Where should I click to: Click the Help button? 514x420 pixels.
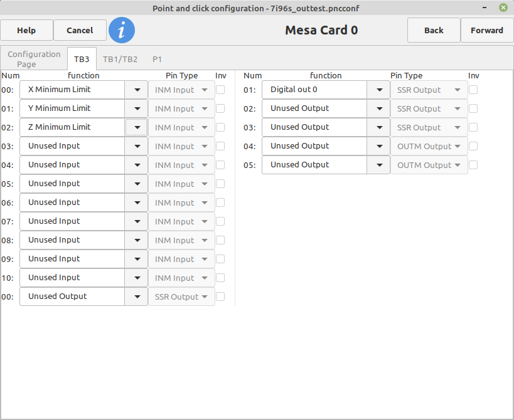pos(26,31)
